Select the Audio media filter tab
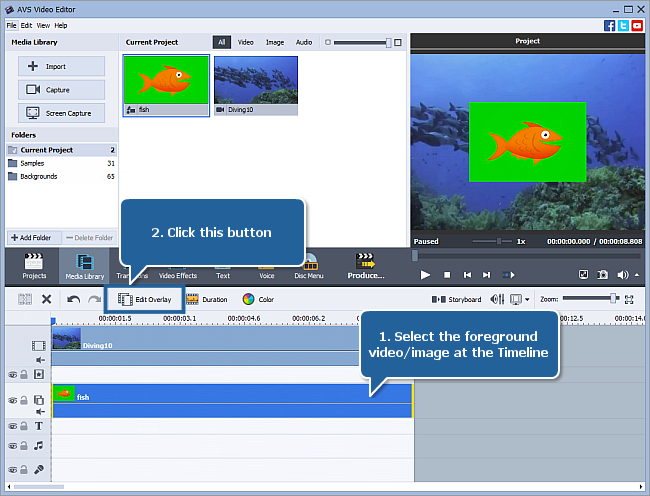Screen dimensions: 650x496 point(304,42)
